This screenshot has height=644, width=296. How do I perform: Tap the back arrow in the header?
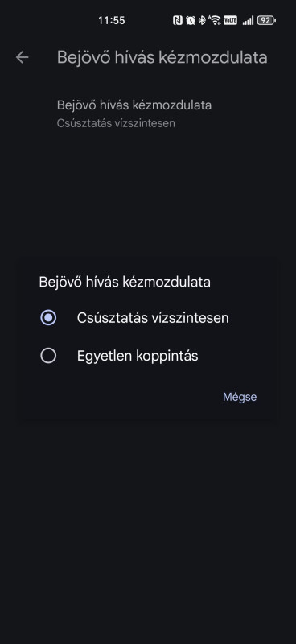(23, 57)
